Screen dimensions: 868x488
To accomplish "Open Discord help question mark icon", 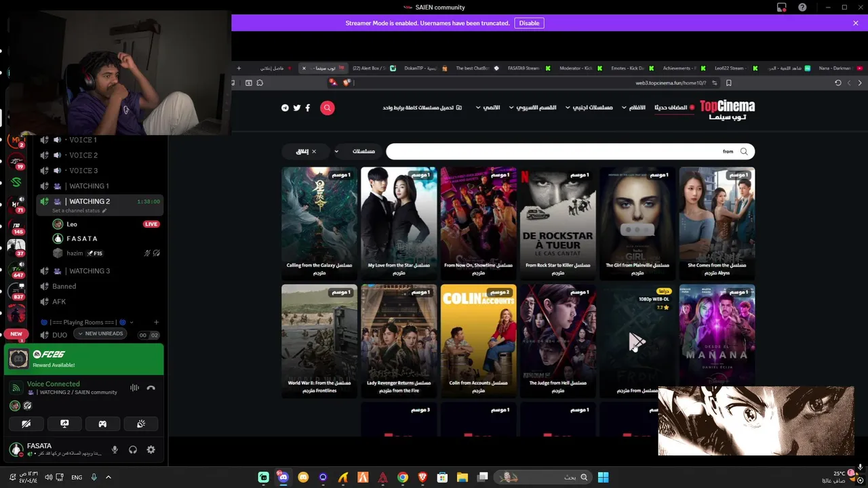I will [802, 7].
